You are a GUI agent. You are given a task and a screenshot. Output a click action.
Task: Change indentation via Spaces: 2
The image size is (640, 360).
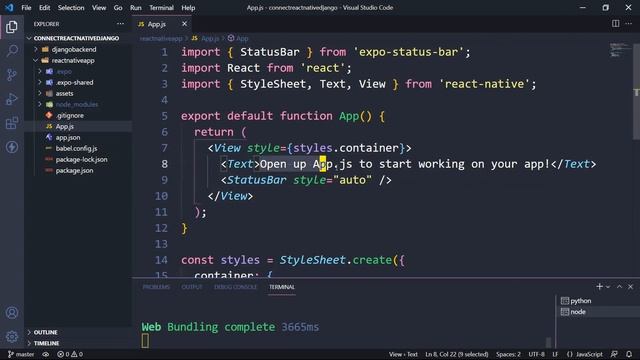click(x=508, y=354)
